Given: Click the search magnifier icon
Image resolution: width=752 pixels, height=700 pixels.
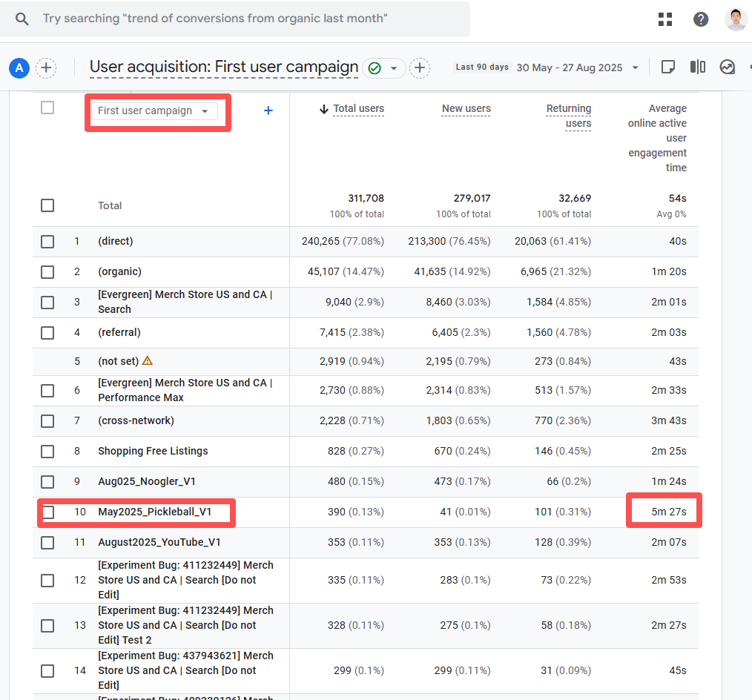Looking at the screenshot, I should [22, 19].
